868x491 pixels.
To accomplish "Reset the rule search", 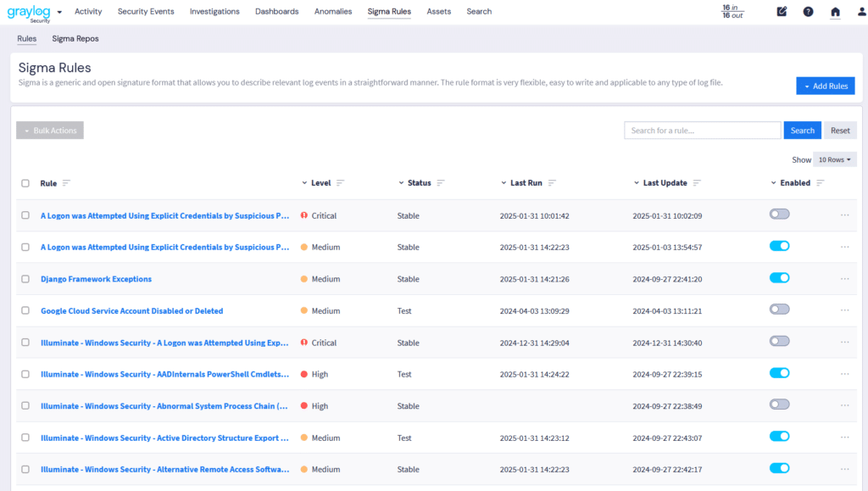I will [840, 130].
